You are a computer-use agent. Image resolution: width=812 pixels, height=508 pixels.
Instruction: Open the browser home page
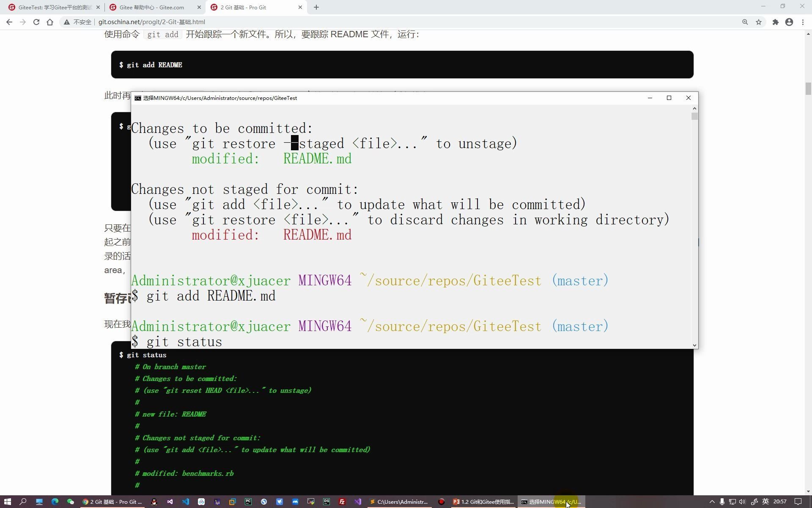[x=50, y=22]
